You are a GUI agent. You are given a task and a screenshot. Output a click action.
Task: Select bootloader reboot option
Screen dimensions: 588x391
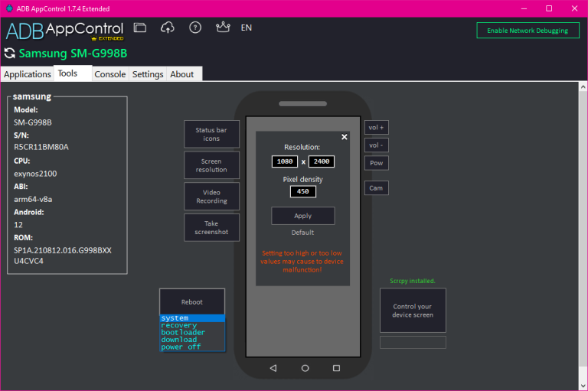coord(192,333)
